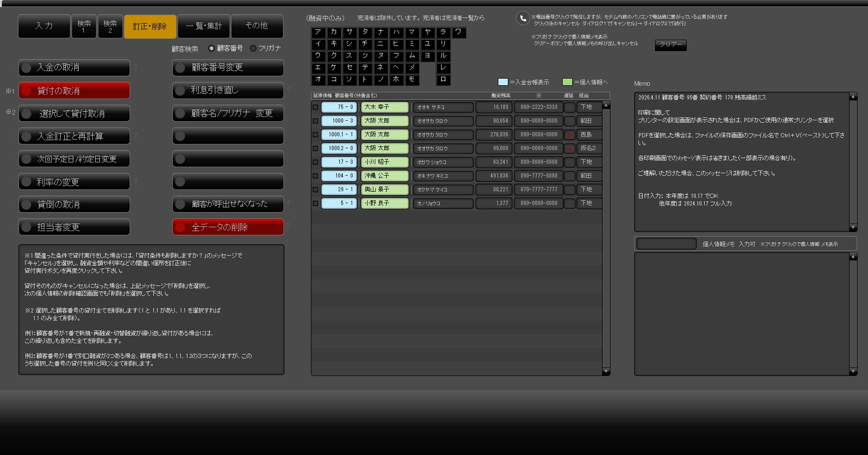The height and width of the screenshot is (455, 868).
Task: Open the その他 tab
Action: (x=257, y=26)
